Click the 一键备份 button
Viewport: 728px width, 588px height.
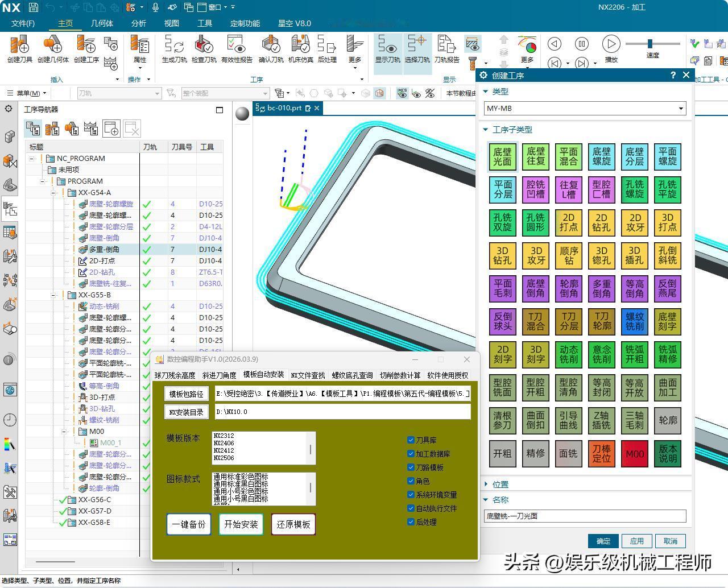click(189, 524)
